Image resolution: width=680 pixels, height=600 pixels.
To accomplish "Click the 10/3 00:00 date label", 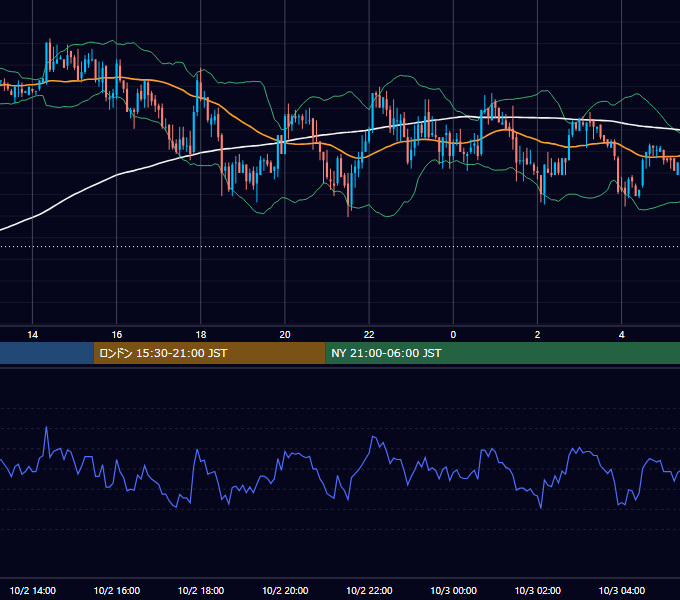I will point(453,590).
